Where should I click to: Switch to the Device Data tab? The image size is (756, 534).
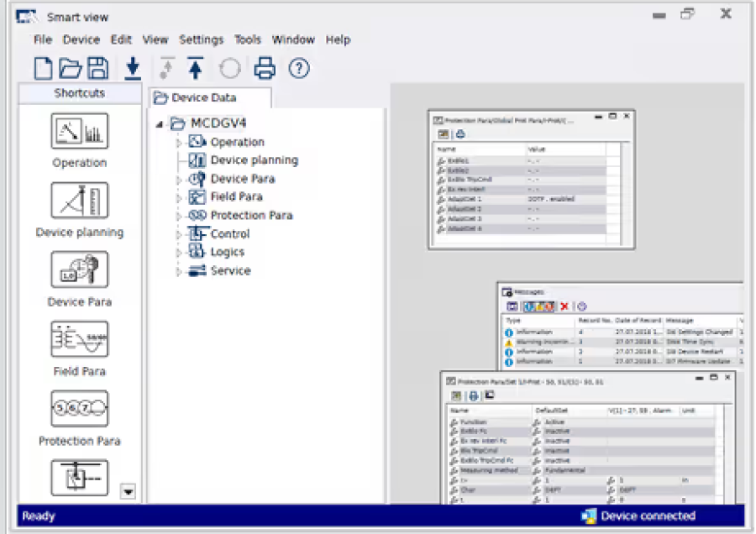point(210,98)
